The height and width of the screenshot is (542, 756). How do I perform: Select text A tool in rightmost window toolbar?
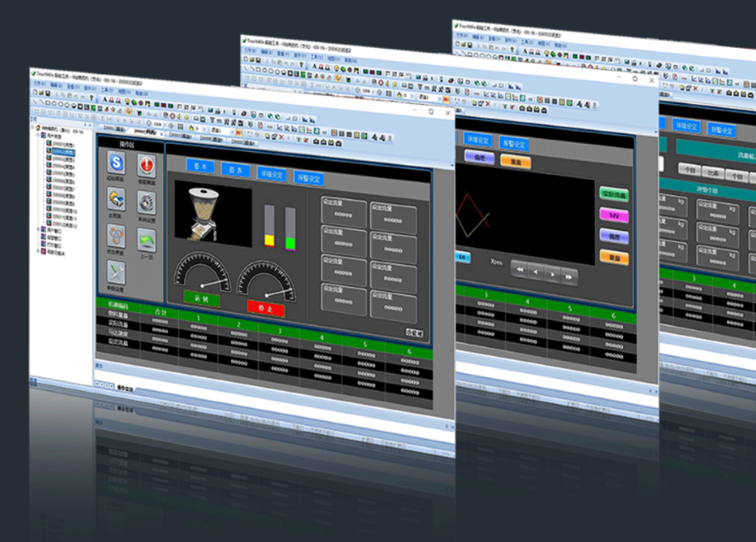coord(525,51)
